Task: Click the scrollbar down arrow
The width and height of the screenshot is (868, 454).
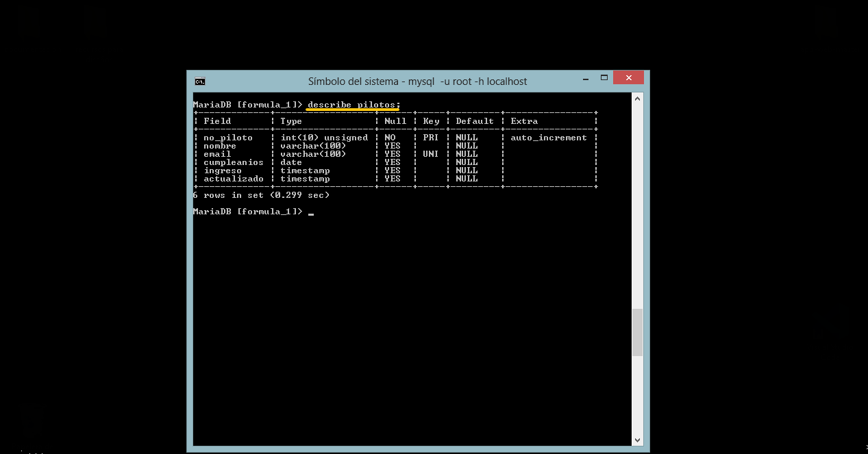Action: coord(638,440)
